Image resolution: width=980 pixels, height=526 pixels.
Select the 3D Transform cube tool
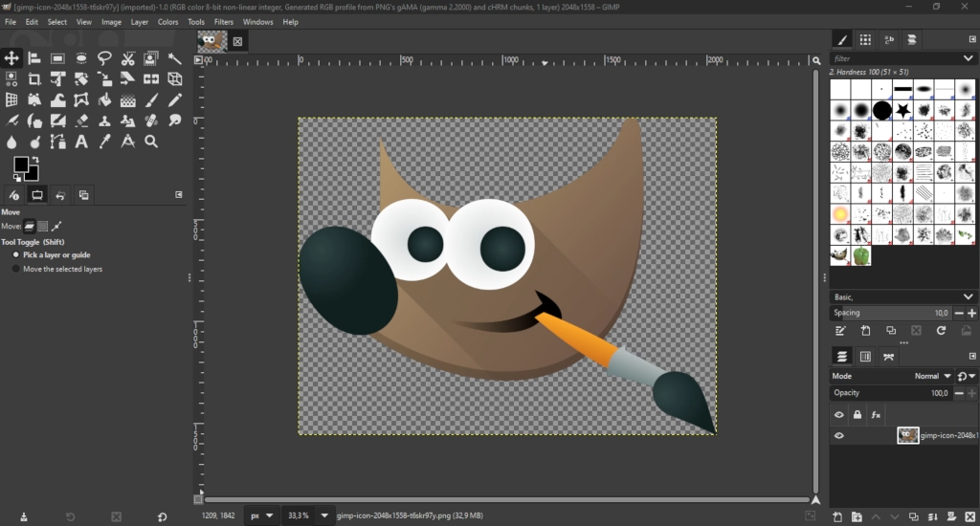pos(174,78)
